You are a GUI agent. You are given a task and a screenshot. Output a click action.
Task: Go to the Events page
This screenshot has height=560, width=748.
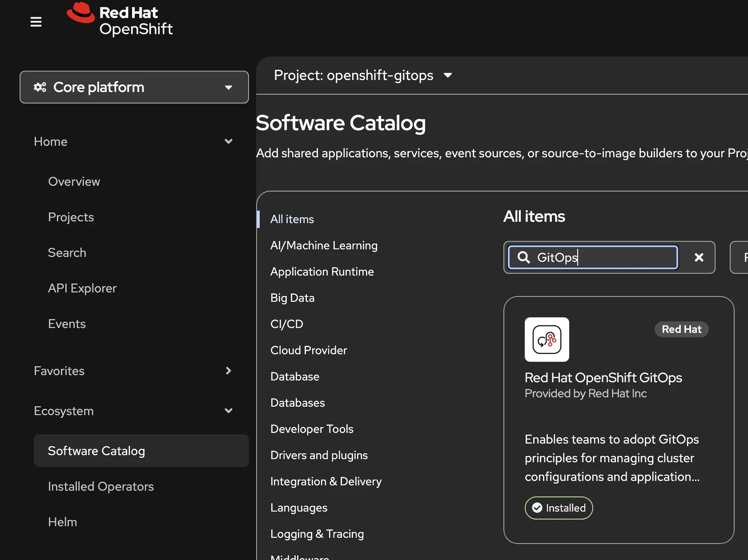(67, 324)
